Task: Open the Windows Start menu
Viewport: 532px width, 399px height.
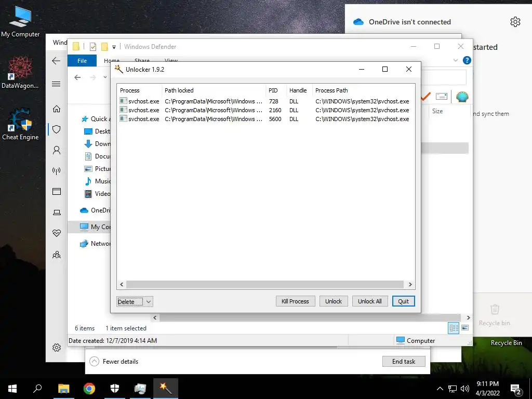Action: (x=12, y=389)
